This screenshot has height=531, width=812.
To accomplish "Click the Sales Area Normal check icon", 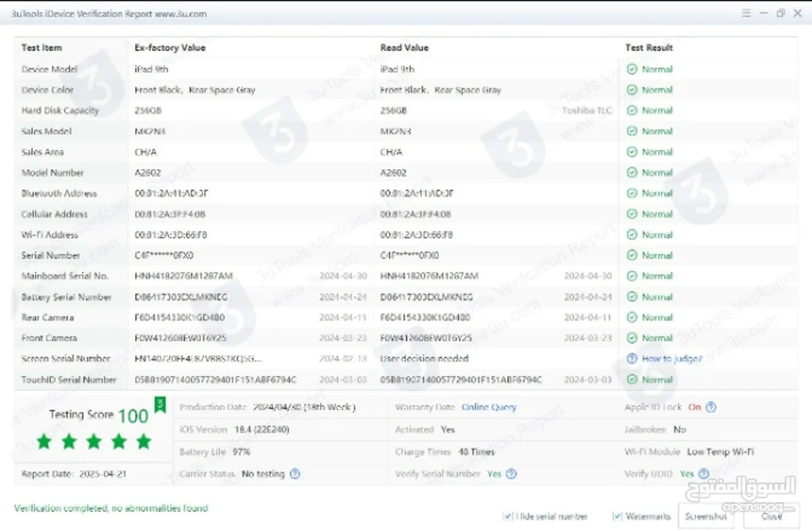I will (631, 152).
